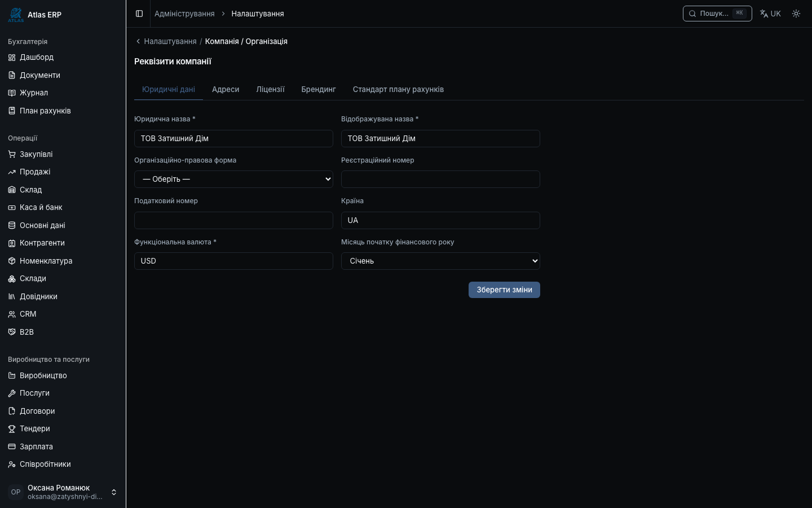
Task: Click the Каса й банк icon
Action: coord(12,208)
